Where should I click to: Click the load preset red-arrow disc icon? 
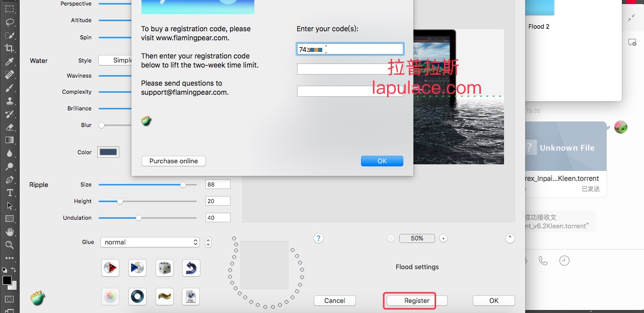coord(110,268)
